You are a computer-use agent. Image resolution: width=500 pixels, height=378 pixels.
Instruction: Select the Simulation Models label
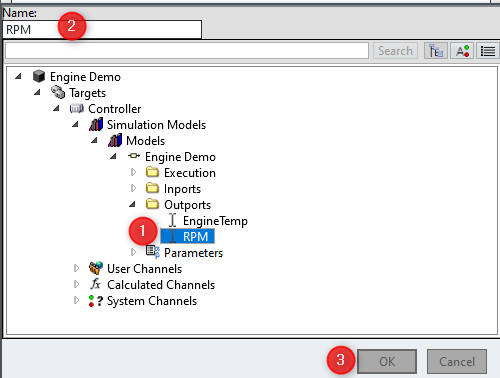[x=156, y=125]
